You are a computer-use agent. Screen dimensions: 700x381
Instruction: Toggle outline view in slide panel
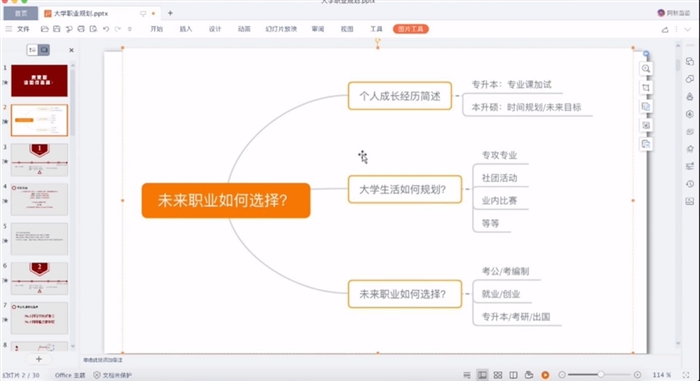[x=32, y=50]
